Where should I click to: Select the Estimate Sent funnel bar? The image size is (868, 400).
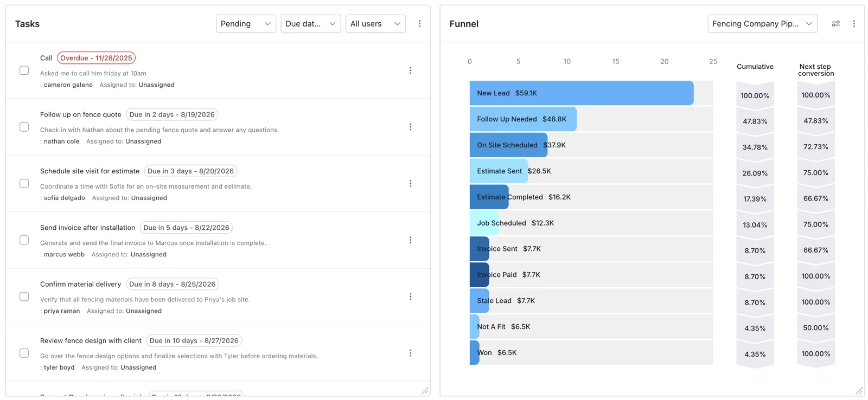[499, 171]
